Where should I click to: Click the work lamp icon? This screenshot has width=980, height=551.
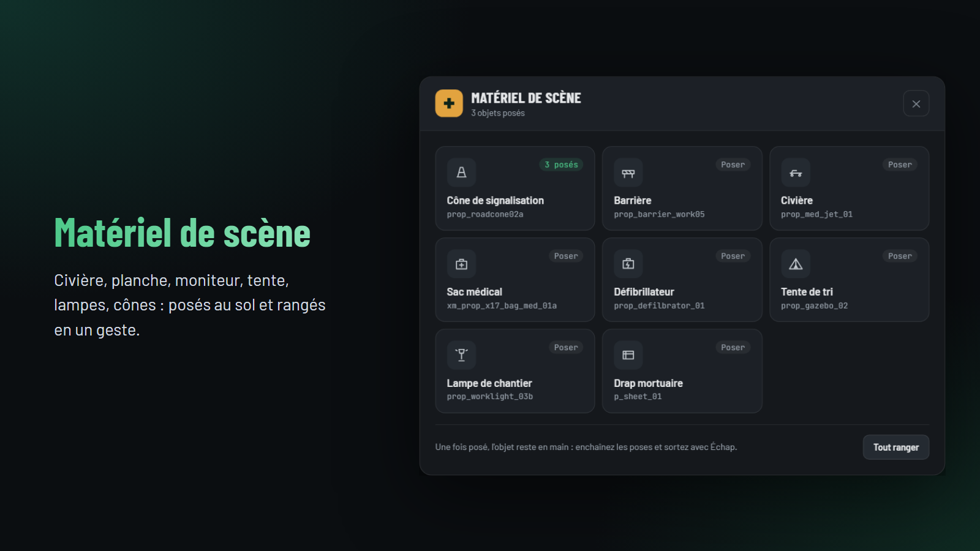[461, 355]
